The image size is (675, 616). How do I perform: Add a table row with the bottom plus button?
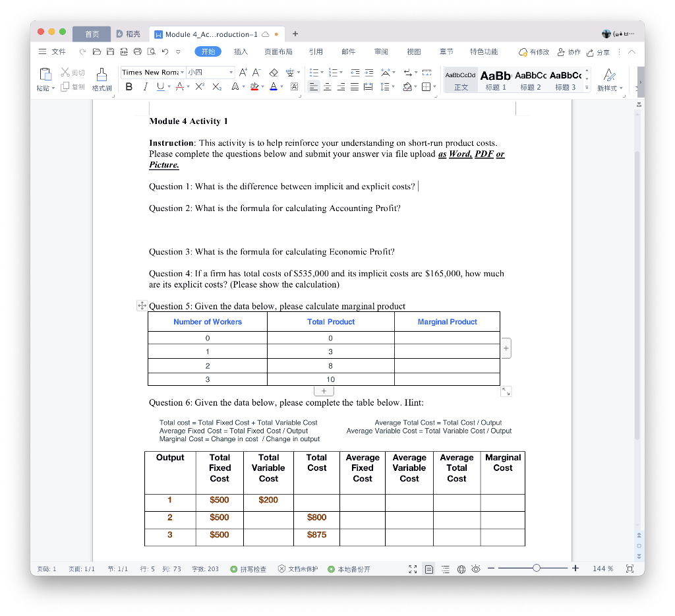pyautogui.click(x=324, y=391)
